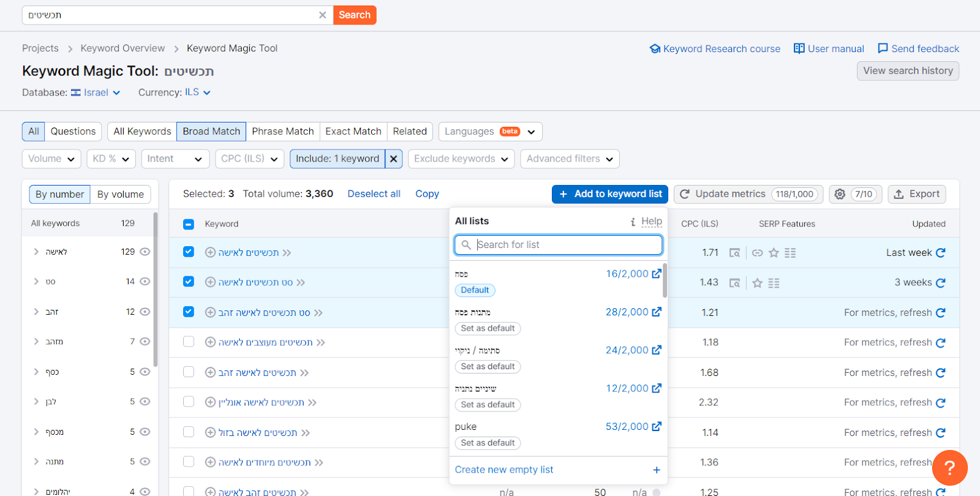The image size is (980, 496).
Task: Open the Help link in lists popup
Action: point(651,221)
